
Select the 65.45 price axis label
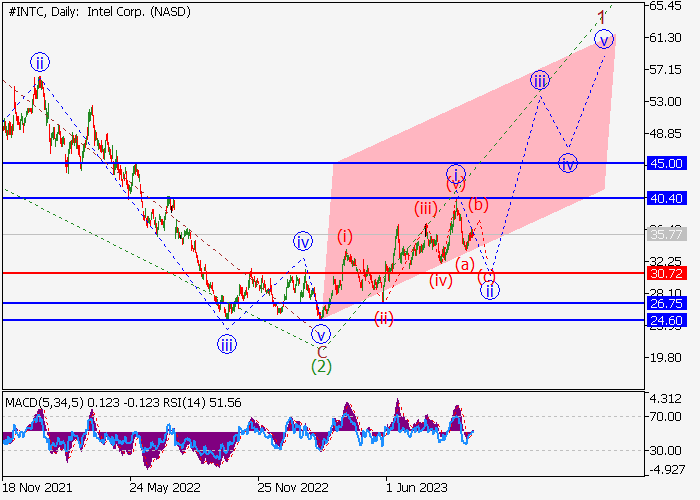click(x=666, y=6)
